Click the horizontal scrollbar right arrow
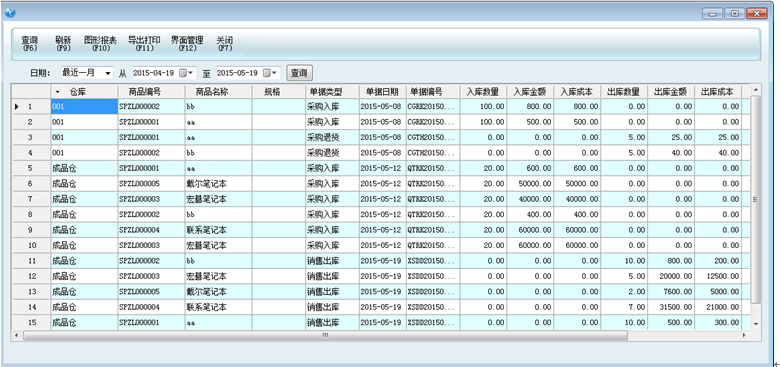 pyautogui.click(x=744, y=336)
